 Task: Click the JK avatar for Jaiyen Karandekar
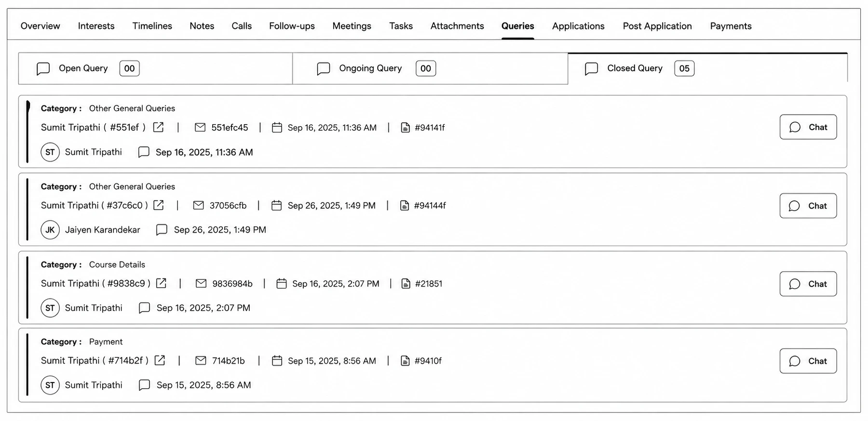click(50, 230)
